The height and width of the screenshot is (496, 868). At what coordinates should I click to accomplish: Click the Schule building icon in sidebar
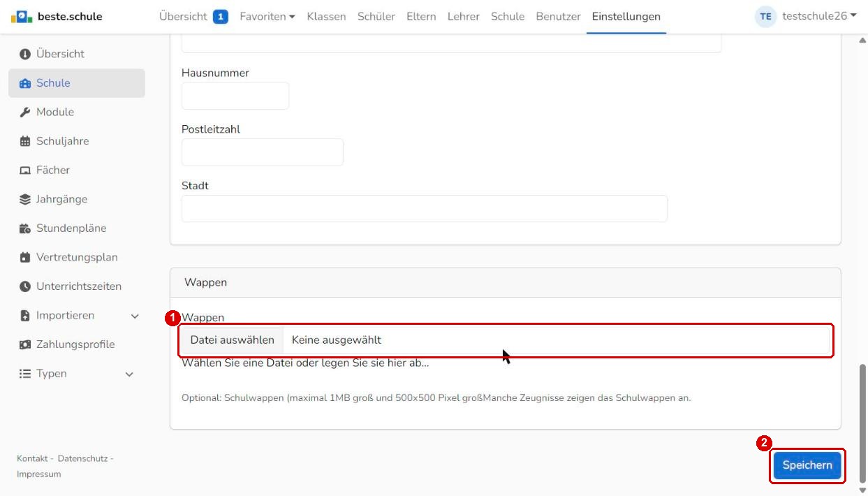25,83
